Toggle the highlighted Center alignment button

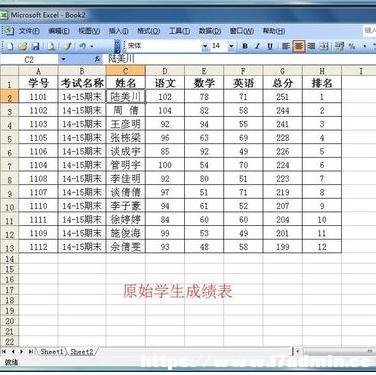tap(299, 46)
